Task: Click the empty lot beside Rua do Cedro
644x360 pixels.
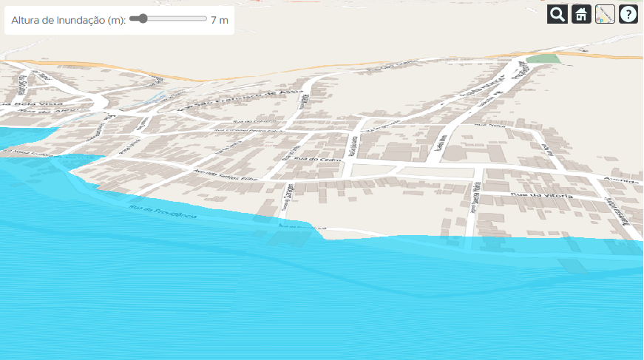Action: [x=410, y=171]
